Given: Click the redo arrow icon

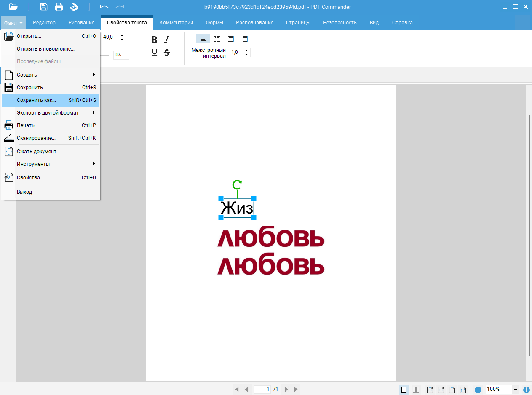Looking at the screenshot, I should (120, 7).
